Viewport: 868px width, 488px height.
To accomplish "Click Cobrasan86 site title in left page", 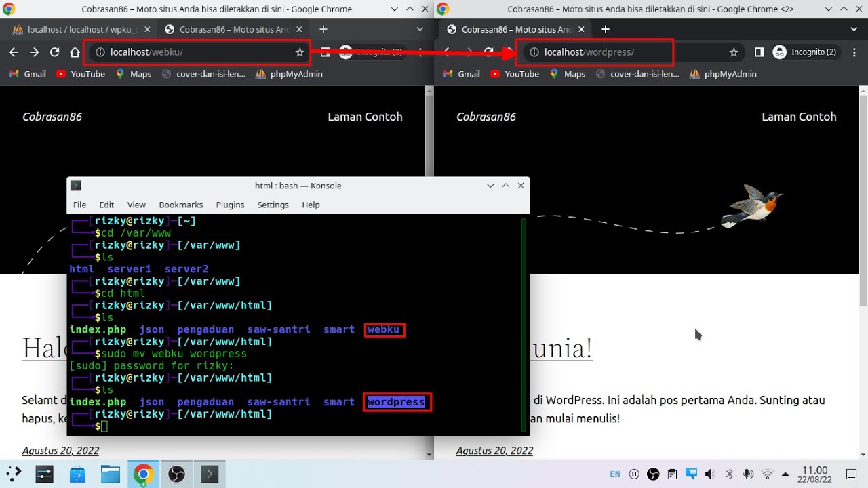I will tap(52, 117).
